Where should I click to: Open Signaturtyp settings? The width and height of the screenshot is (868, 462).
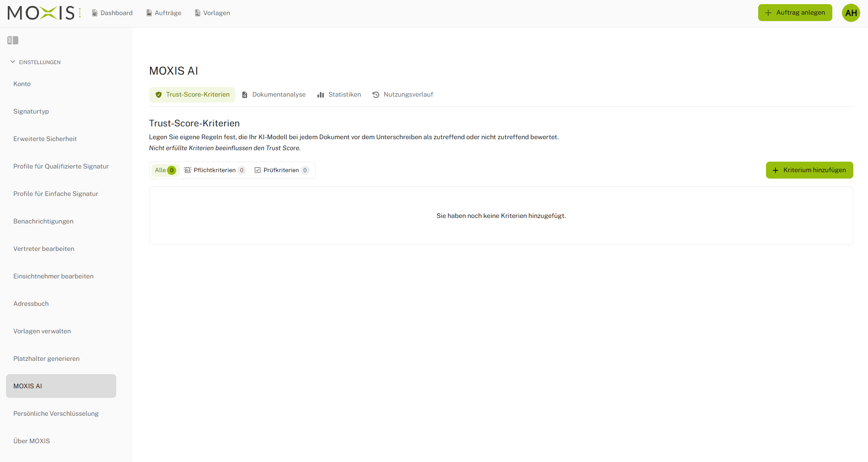click(x=61, y=111)
